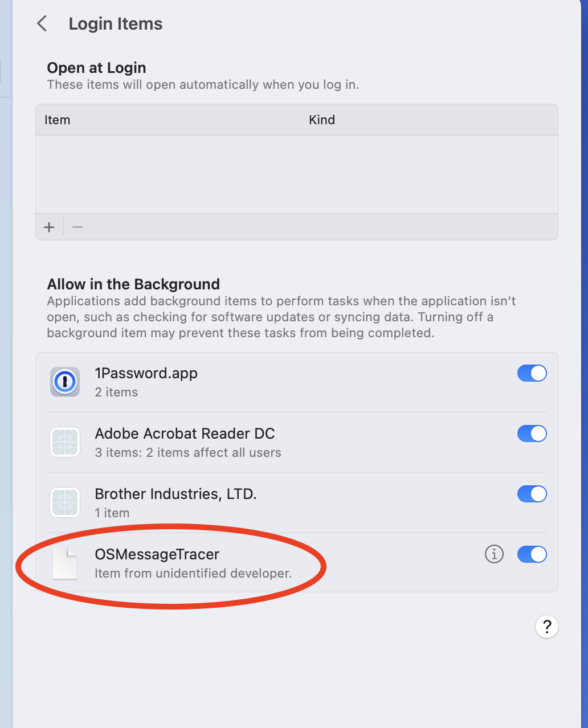Select the Brother Industries, LTD. name

pos(175,494)
